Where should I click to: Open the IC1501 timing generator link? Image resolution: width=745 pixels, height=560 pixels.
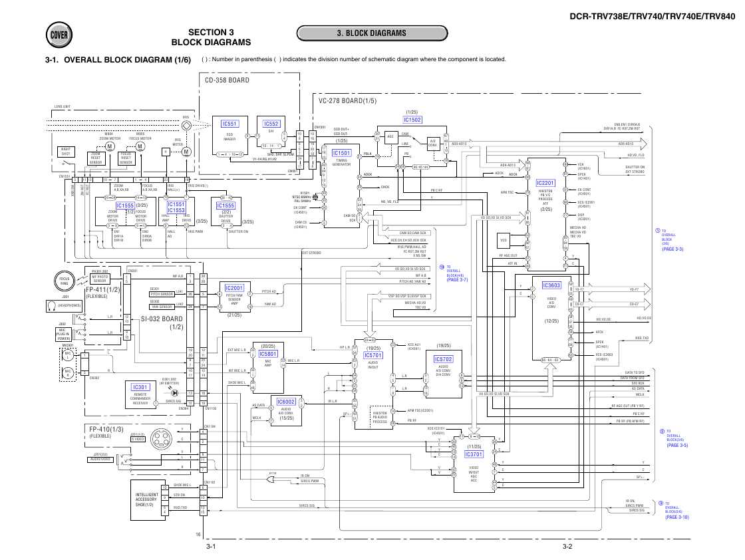pyautogui.click(x=342, y=153)
